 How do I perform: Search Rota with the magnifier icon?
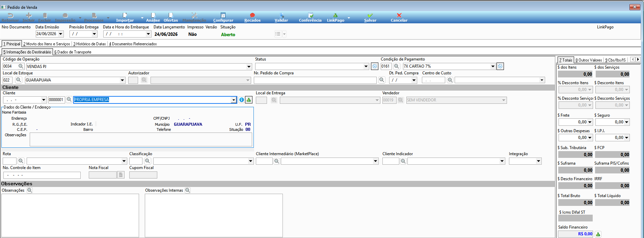(x=21, y=161)
